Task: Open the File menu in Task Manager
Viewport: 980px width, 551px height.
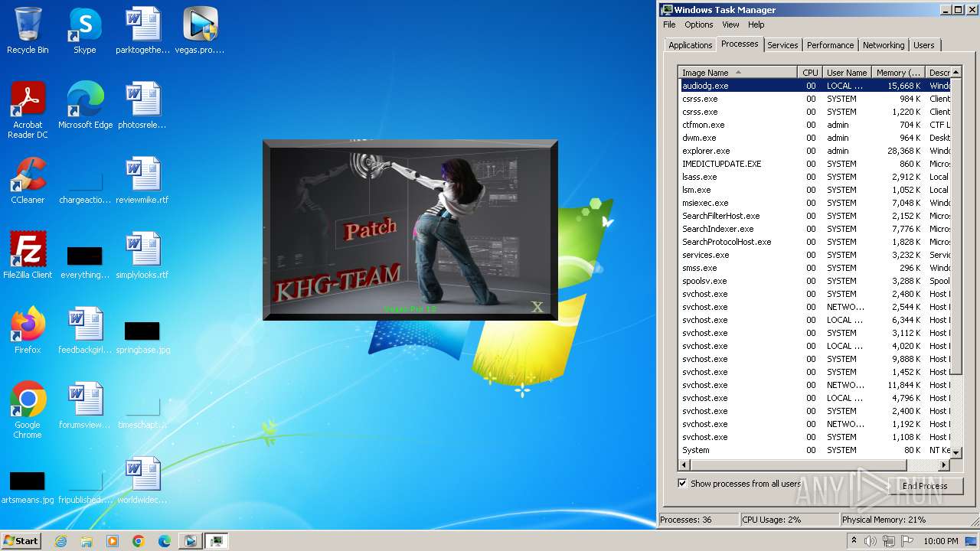Action: point(669,24)
